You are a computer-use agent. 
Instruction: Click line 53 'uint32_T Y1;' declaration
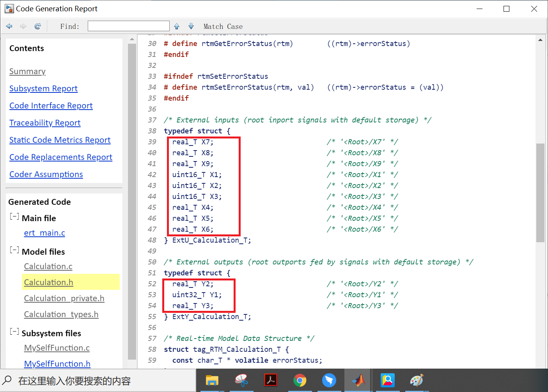197,295
